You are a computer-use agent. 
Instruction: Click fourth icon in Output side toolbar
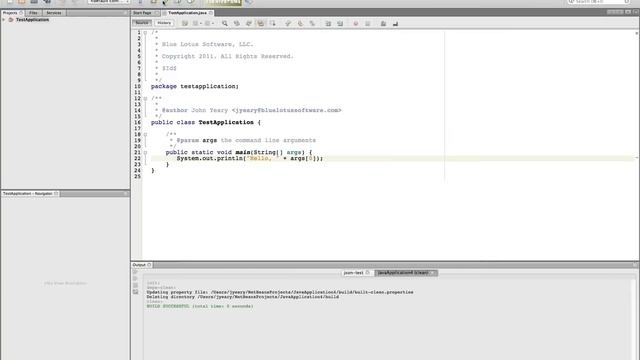click(x=136, y=292)
